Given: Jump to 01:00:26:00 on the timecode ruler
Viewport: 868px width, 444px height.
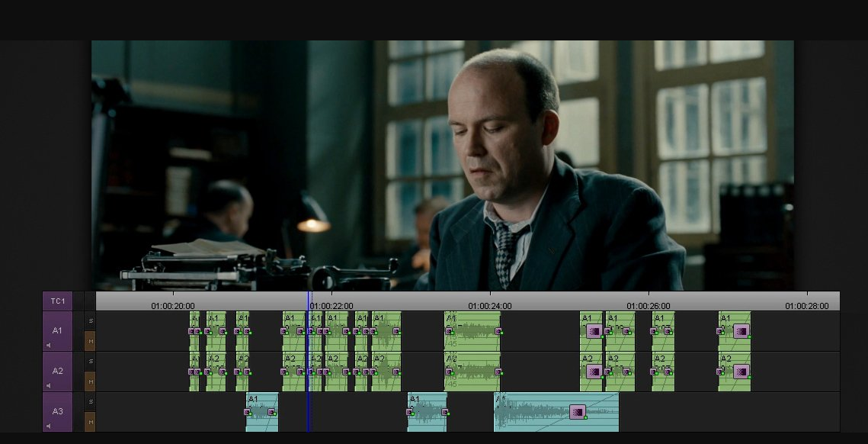Looking at the screenshot, I should (649, 306).
